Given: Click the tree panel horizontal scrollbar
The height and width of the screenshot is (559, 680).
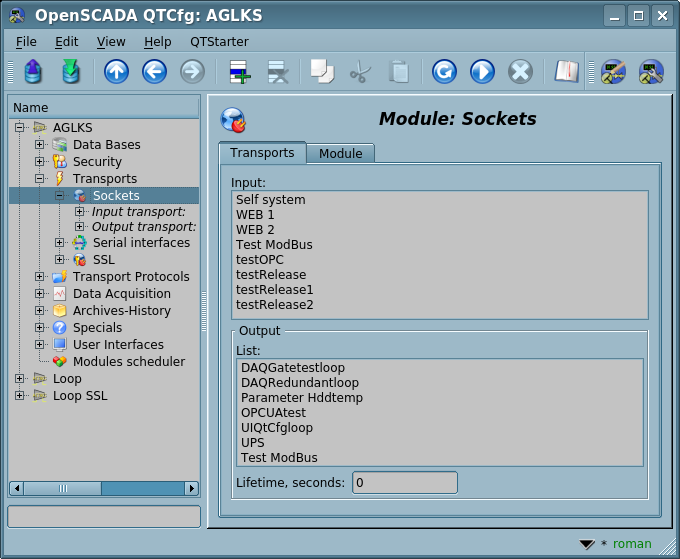Looking at the screenshot, I should [104, 489].
